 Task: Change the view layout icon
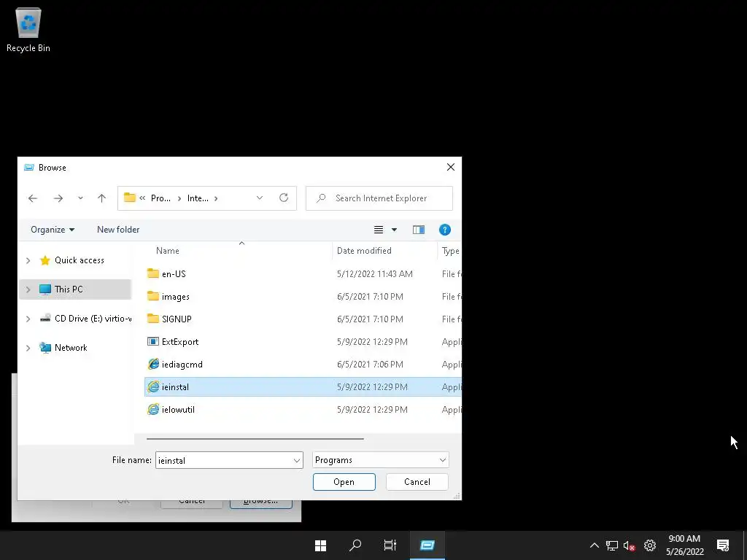click(x=379, y=230)
